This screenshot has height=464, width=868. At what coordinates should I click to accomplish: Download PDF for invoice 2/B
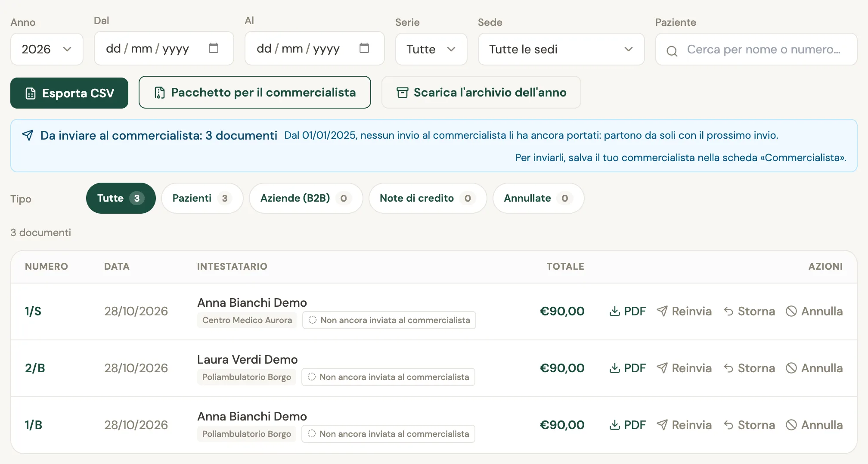(x=627, y=368)
